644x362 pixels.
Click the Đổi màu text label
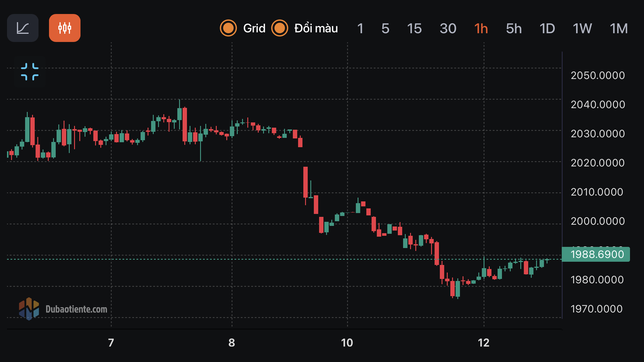pyautogui.click(x=316, y=29)
